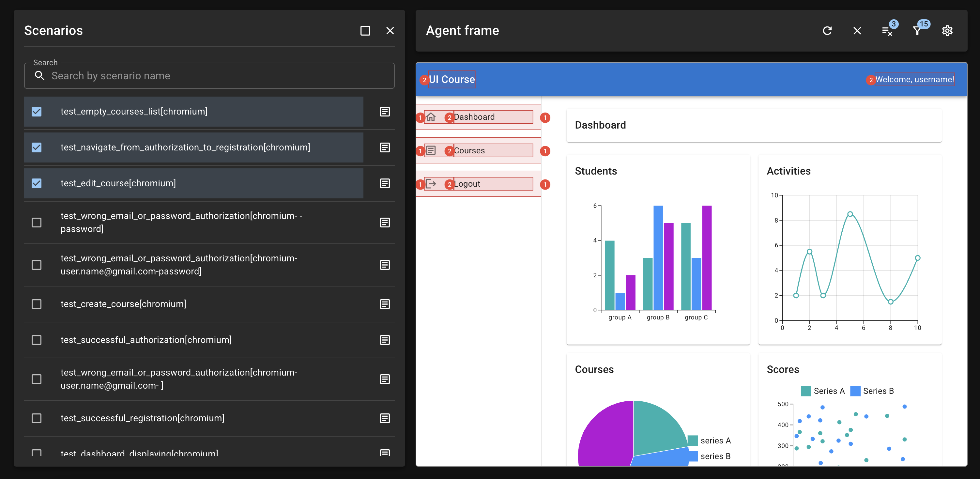Open details icon for test_edit_course scenario
Screen dimensions: 980x479
(385, 183)
